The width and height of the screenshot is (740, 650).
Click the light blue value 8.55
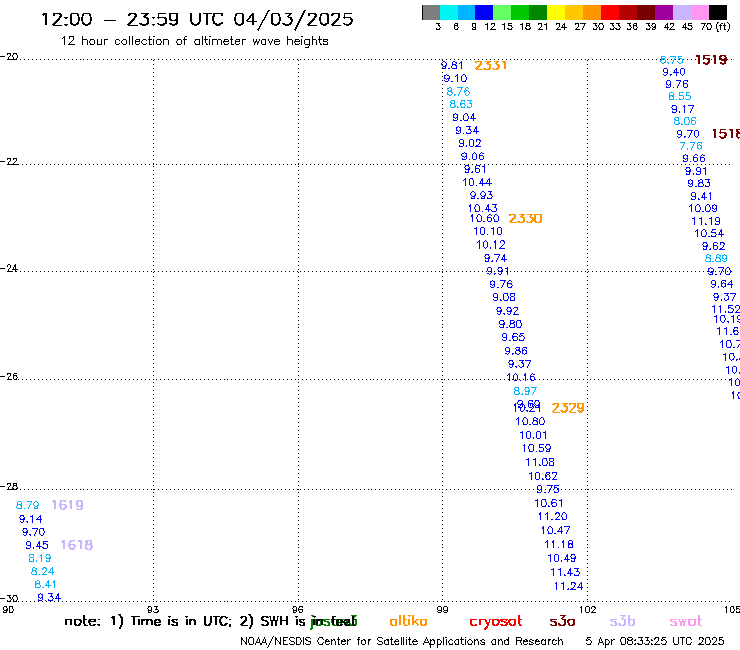tap(680, 96)
